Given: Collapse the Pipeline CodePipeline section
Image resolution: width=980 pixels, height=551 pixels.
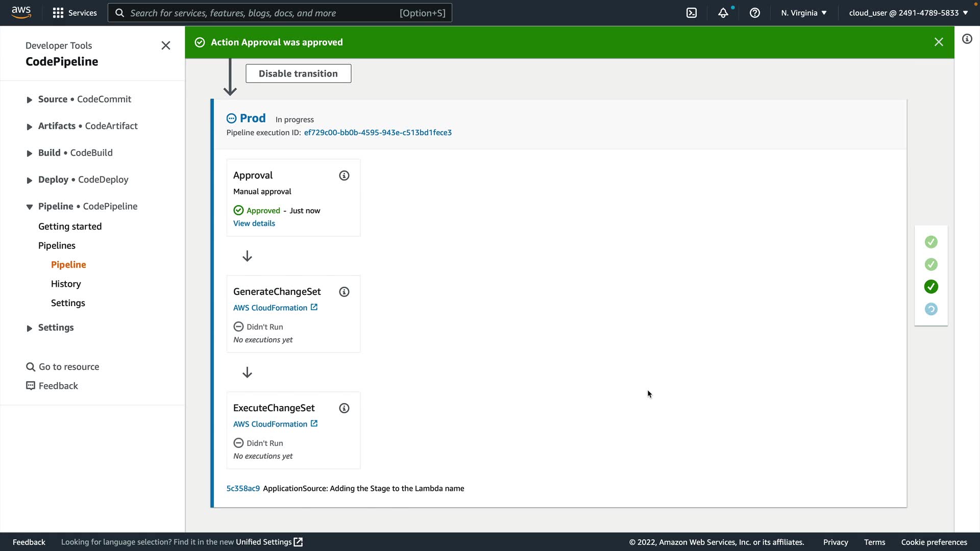Looking at the screenshot, I should (29, 207).
